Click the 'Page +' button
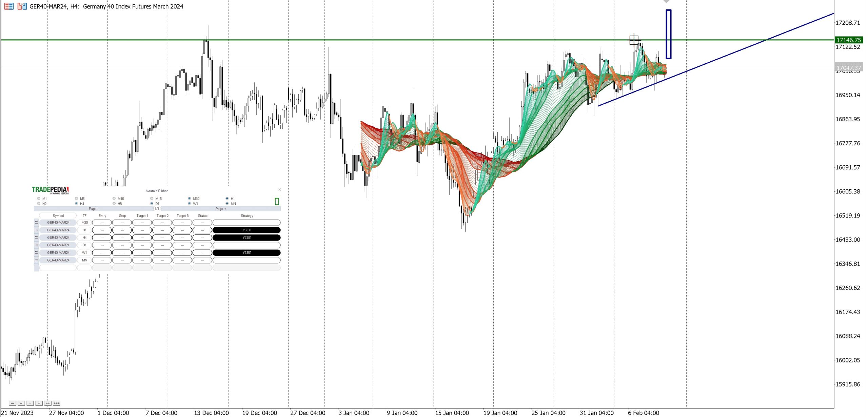 pos(220,209)
